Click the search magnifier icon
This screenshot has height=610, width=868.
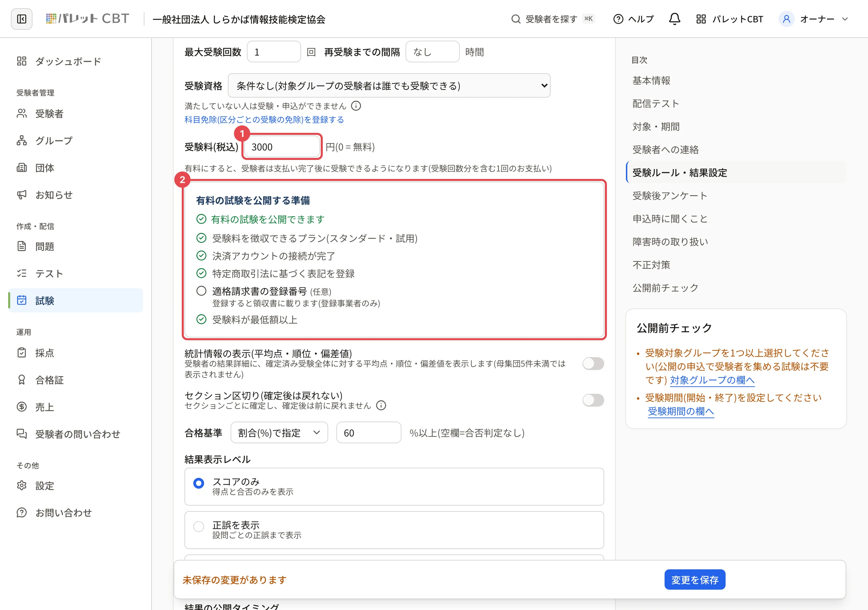[516, 19]
